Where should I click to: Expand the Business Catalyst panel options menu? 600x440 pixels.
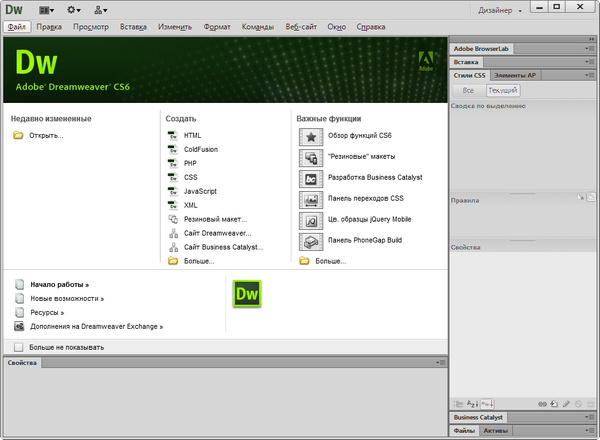(x=591, y=417)
